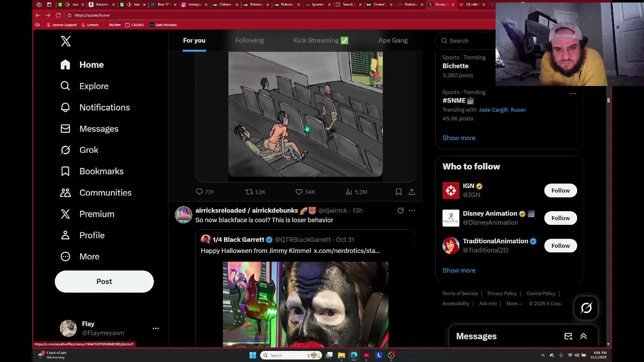
Task: Open 1/4 Black Garrett profile name
Action: (x=238, y=240)
